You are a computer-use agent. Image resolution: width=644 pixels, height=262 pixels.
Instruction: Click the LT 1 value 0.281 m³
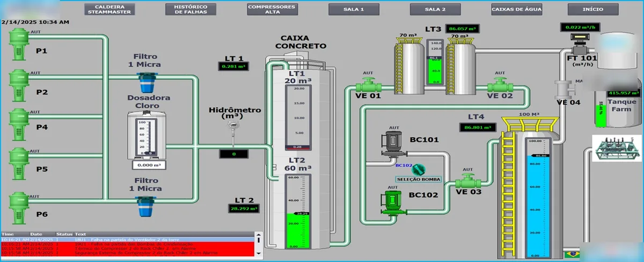(233, 67)
